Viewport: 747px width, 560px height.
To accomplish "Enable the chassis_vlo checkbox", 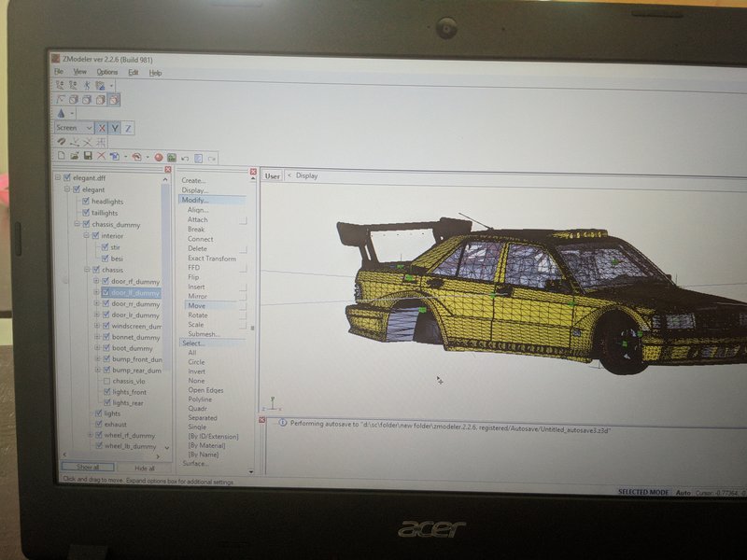I will coord(106,381).
